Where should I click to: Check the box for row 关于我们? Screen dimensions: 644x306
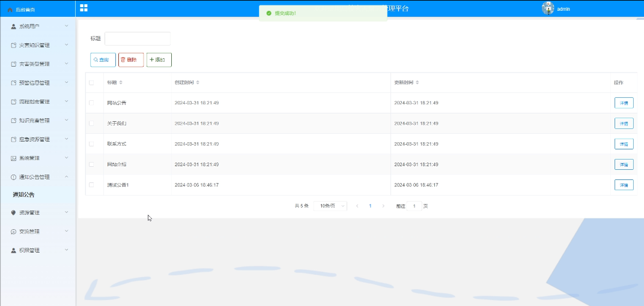tap(91, 123)
